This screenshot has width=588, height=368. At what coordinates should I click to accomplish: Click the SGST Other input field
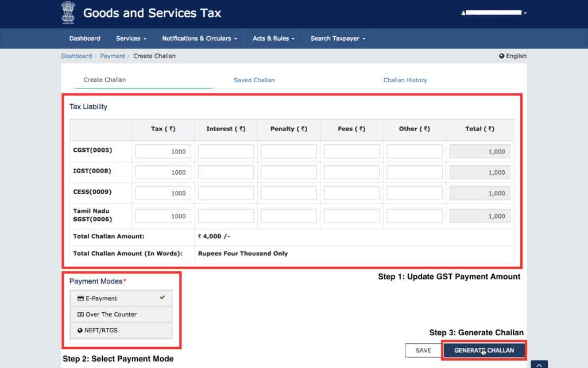pyautogui.click(x=415, y=216)
